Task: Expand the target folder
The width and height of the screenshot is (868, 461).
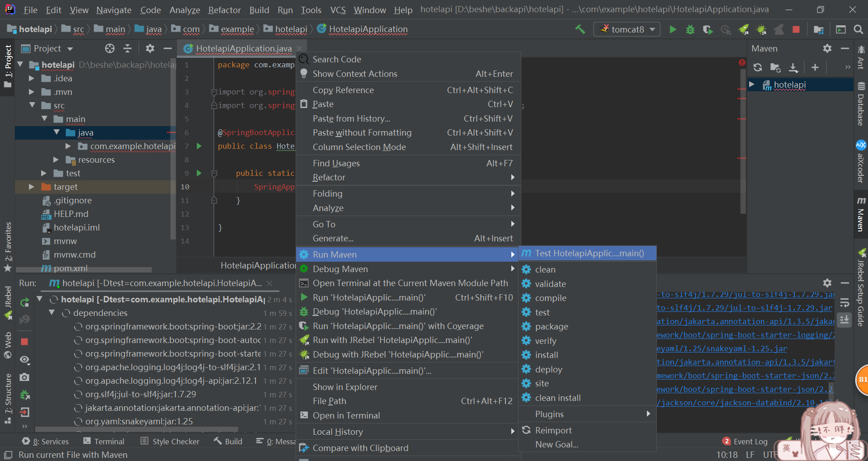Action: pos(32,187)
